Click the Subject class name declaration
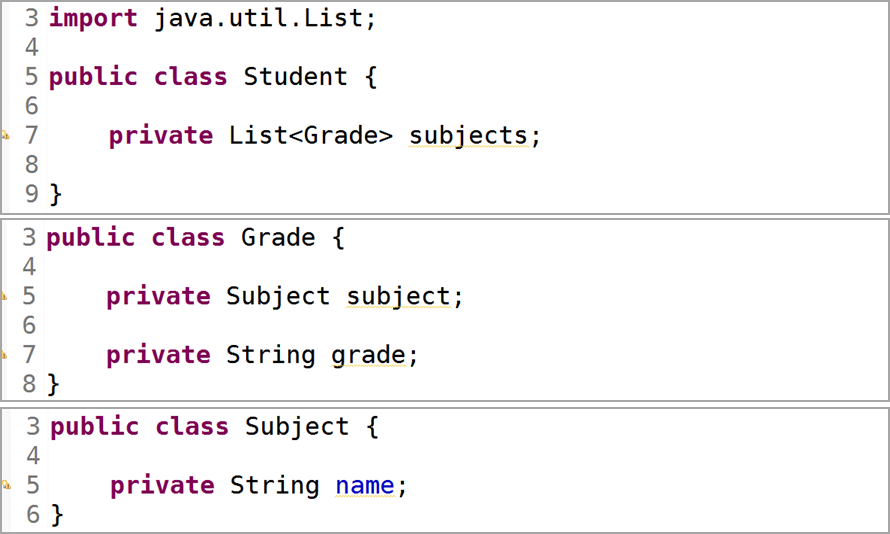This screenshot has height=534, width=890. pos(297,427)
